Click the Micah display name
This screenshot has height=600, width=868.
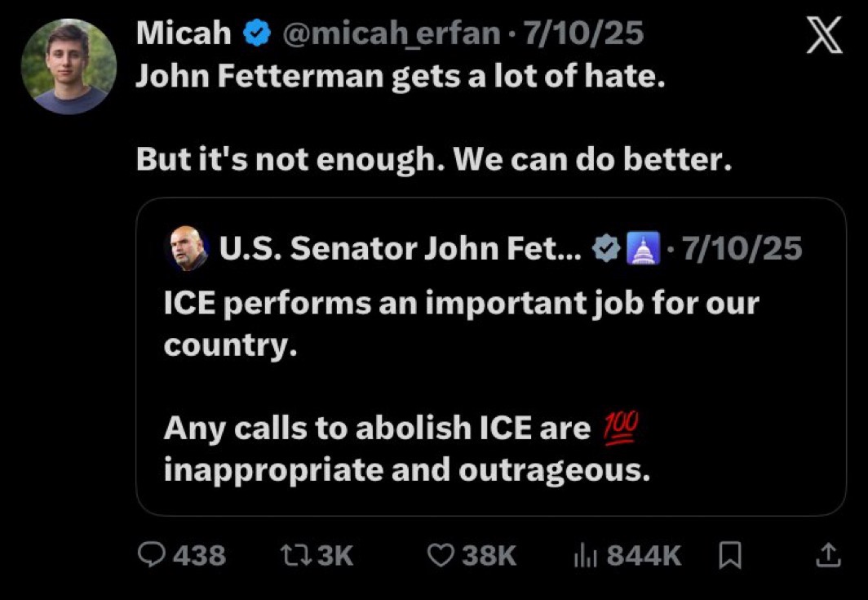[x=183, y=33]
